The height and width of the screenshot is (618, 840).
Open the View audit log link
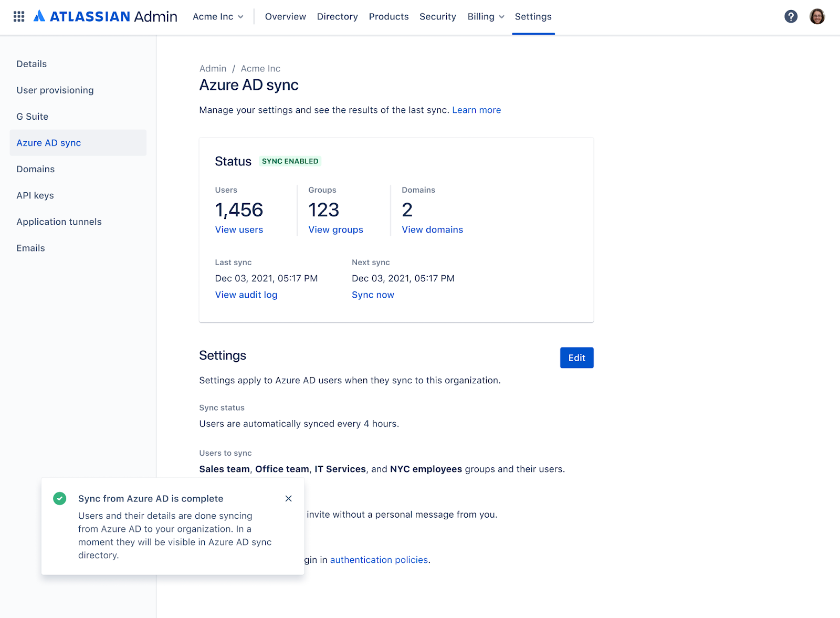click(x=246, y=295)
